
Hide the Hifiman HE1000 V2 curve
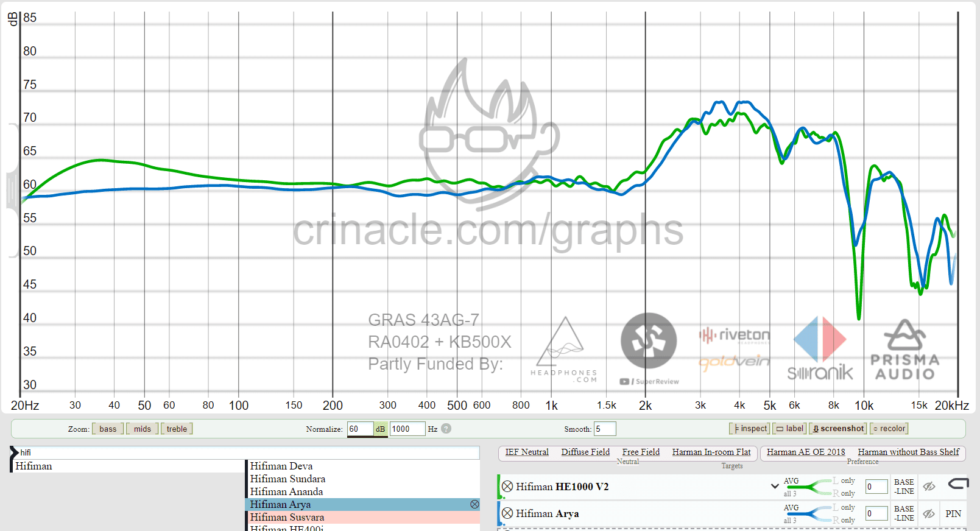point(929,487)
